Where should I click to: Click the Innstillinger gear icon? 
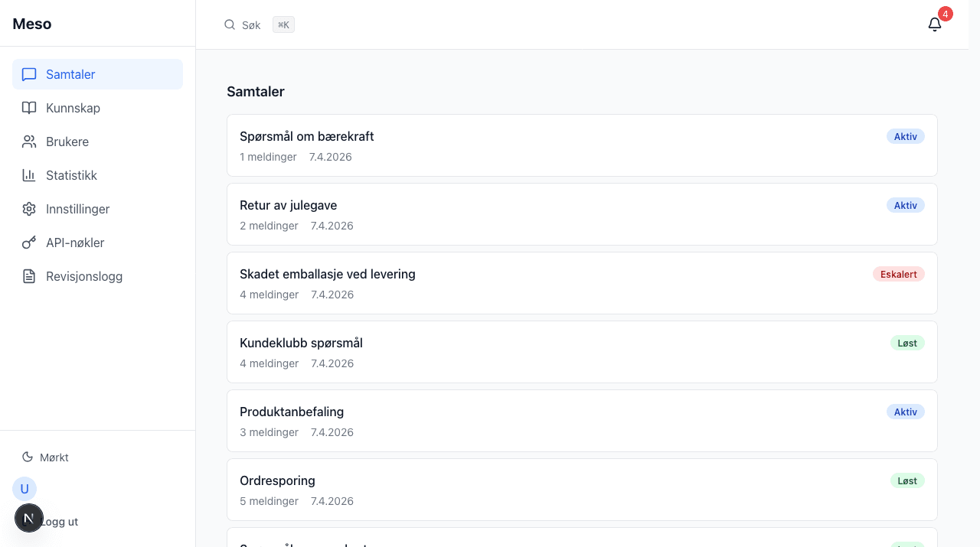(29, 209)
